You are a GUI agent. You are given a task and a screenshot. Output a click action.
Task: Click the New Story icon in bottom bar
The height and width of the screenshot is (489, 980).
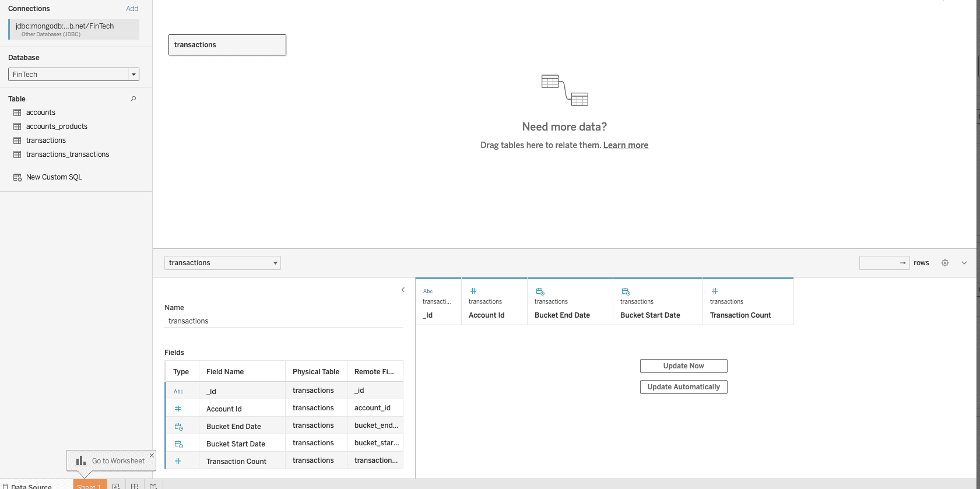153,486
